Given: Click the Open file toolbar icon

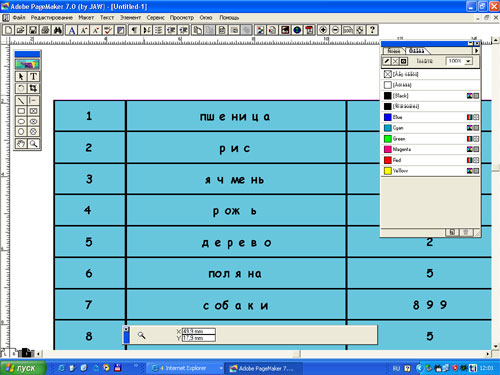Looking at the screenshot, I should click(x=20, y=30).
